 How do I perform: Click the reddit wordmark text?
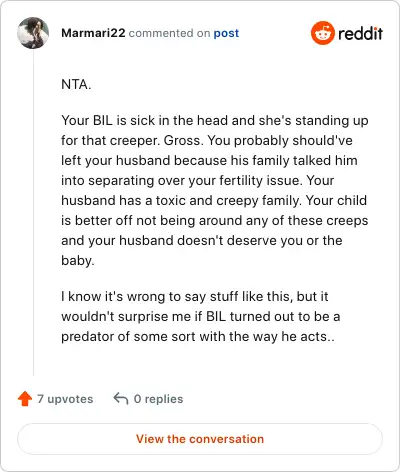(360, 34)
